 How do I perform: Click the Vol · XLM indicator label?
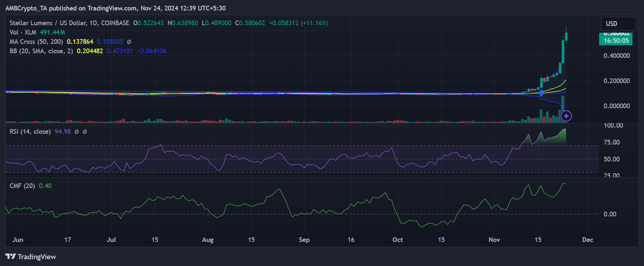(23, 32)
